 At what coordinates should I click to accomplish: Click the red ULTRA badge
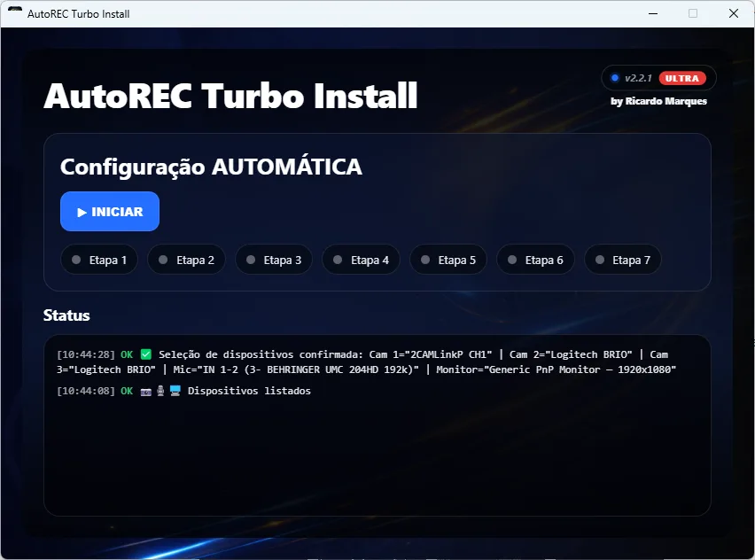point(682,78)
